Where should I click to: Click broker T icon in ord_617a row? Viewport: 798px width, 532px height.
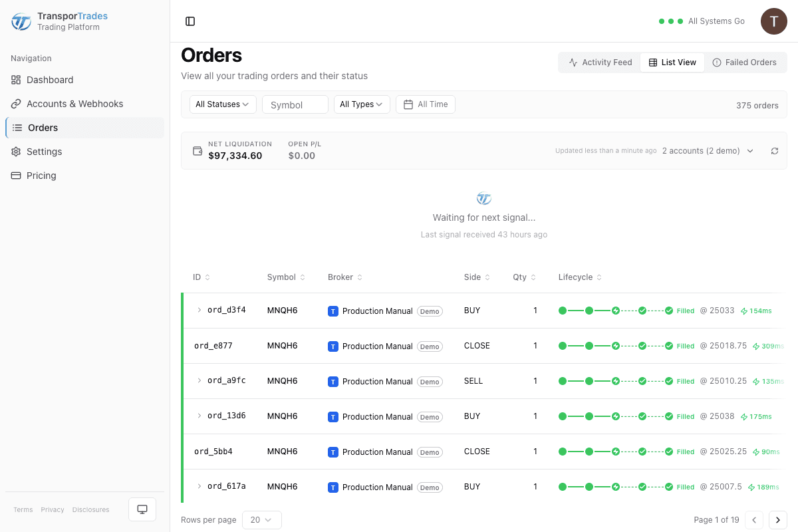click(x=333, y=487)
